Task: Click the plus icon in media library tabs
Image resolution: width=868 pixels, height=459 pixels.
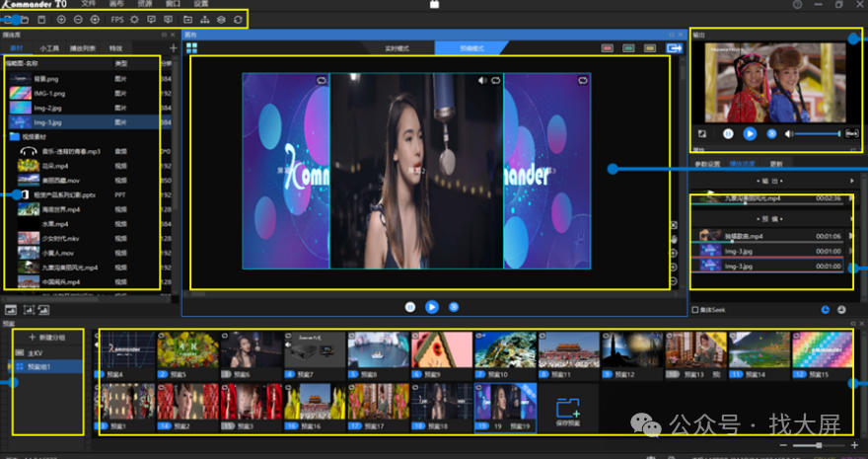Action: [x=174, y=48]
